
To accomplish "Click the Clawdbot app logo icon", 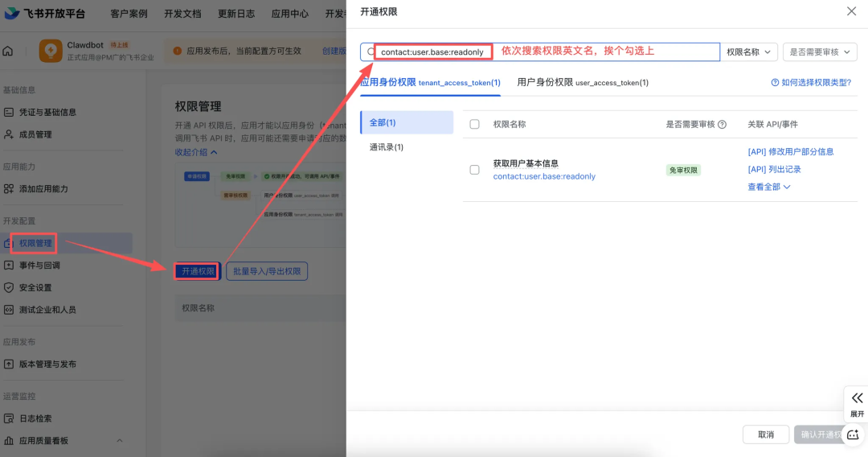I will [x=51, y=51].
